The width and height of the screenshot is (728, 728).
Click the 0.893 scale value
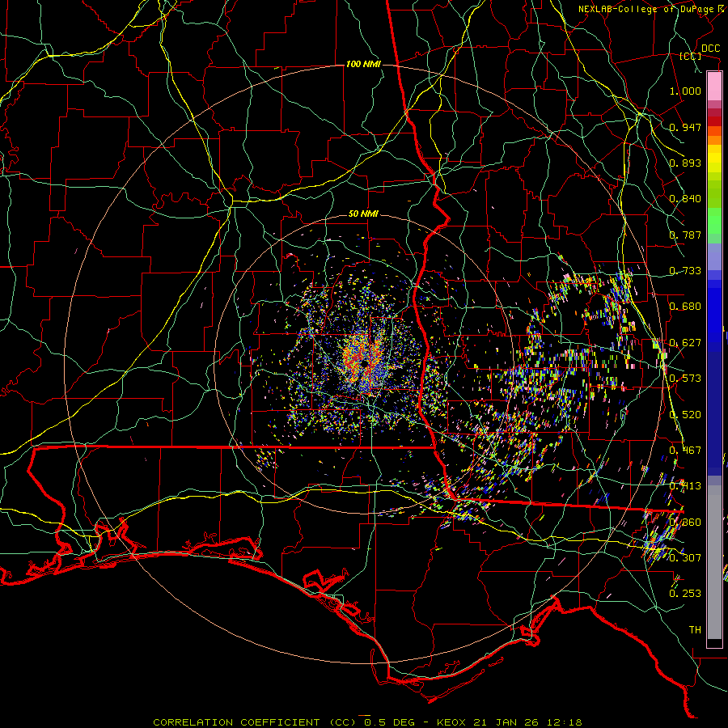(x=685, y=163)
